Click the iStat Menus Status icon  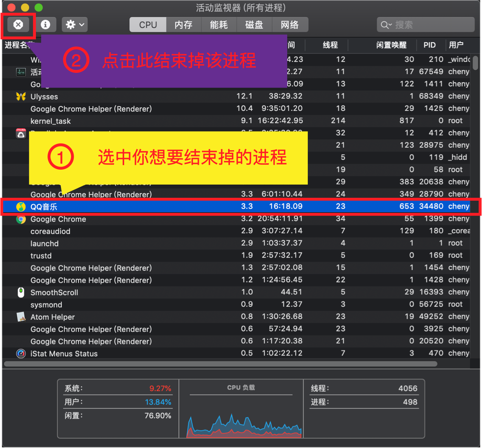pyautogui.click(x=21, y=353)
